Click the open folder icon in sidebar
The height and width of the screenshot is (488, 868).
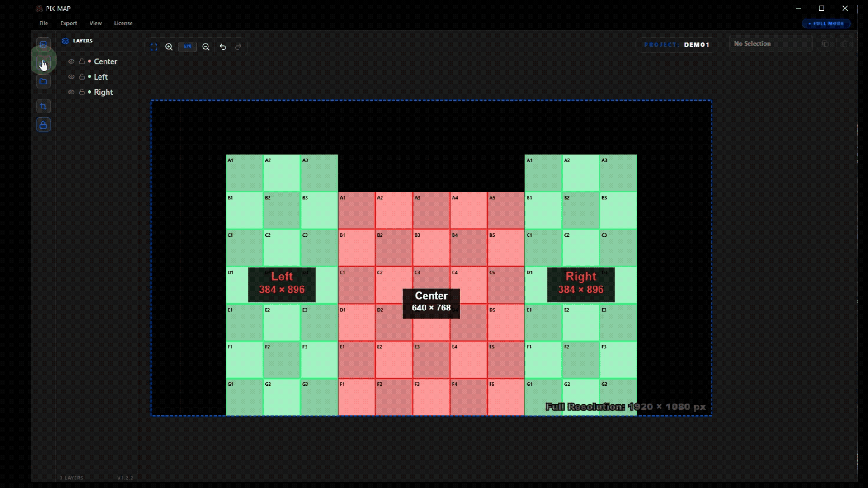[43, 81]
